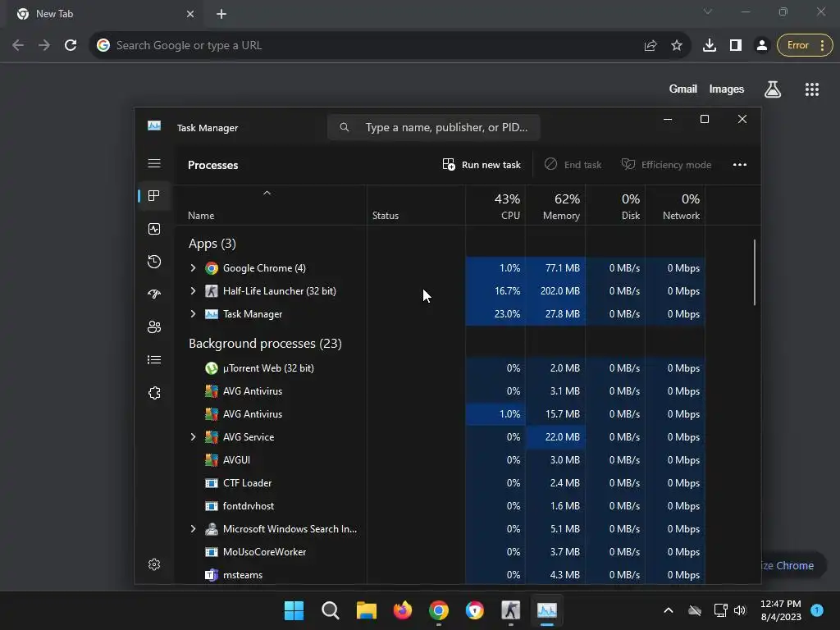Open the Services puzzle sidebar icon
840x630 pixels.
(154, 393)
